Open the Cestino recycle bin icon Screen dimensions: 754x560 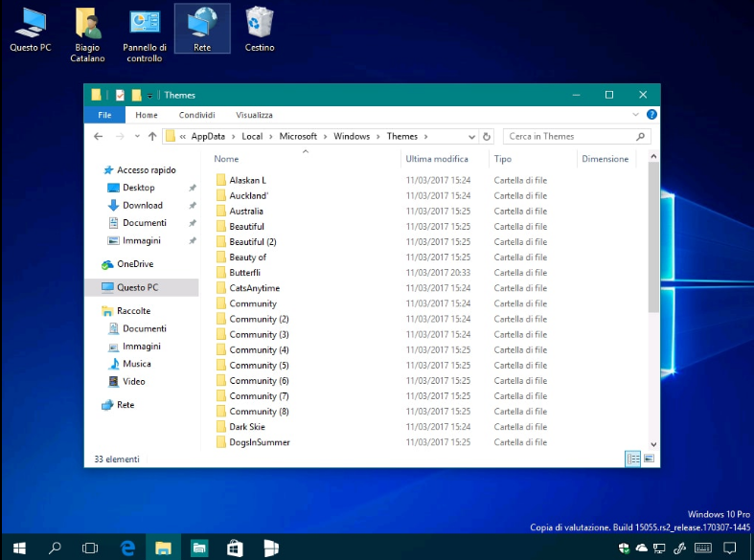tap(260, 29)
